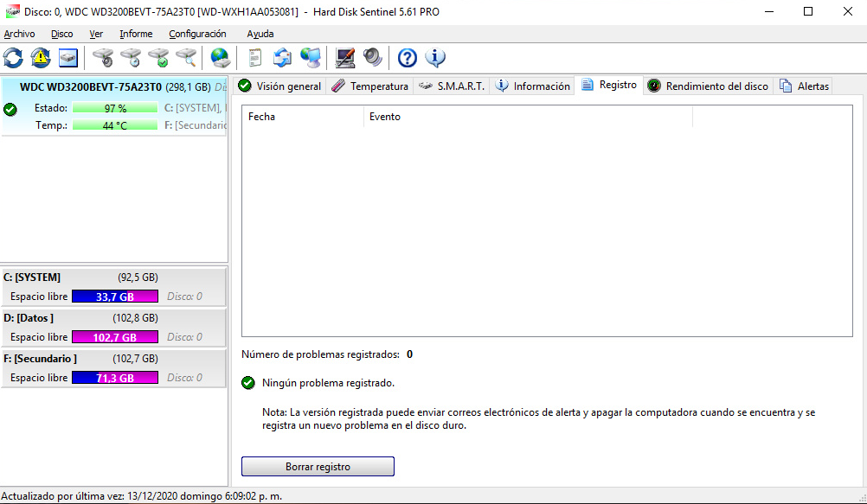Click the speaker sound toolbar icon
This screenshot has width=867, height=504.
coord(373,57)
